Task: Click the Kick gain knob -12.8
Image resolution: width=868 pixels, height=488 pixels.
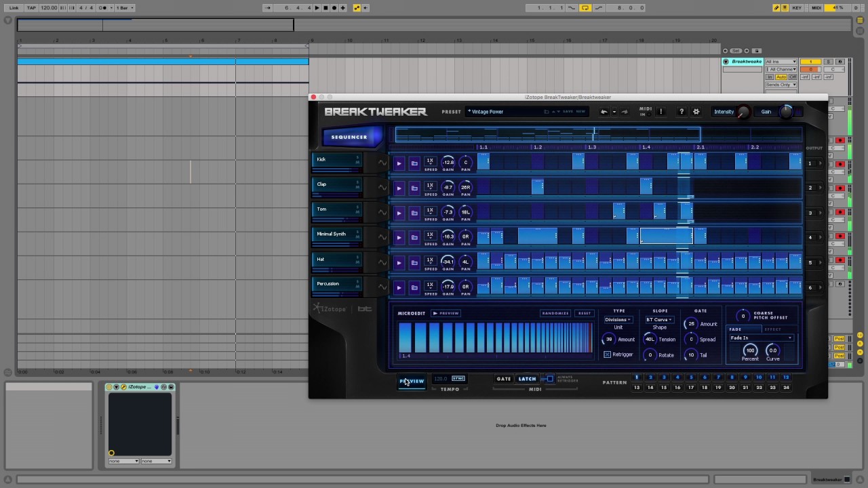Action: click(x=448, y=162)
